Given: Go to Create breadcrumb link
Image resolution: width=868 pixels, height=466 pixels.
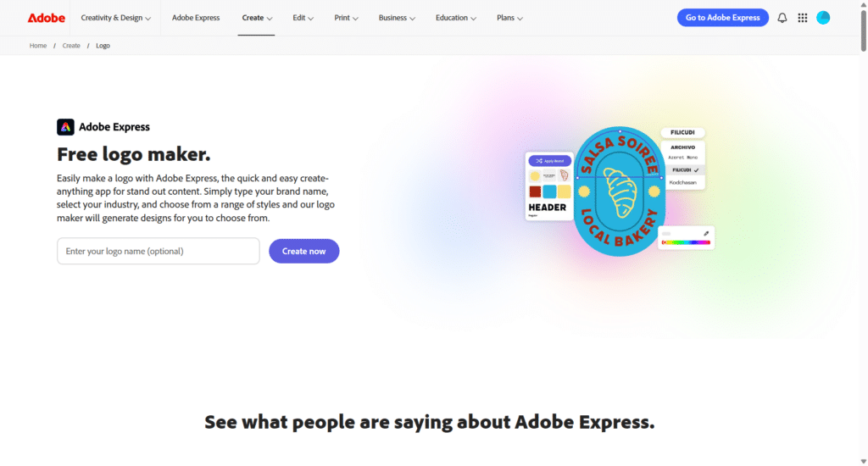Looking at the screenshot, I should (71, 46).
